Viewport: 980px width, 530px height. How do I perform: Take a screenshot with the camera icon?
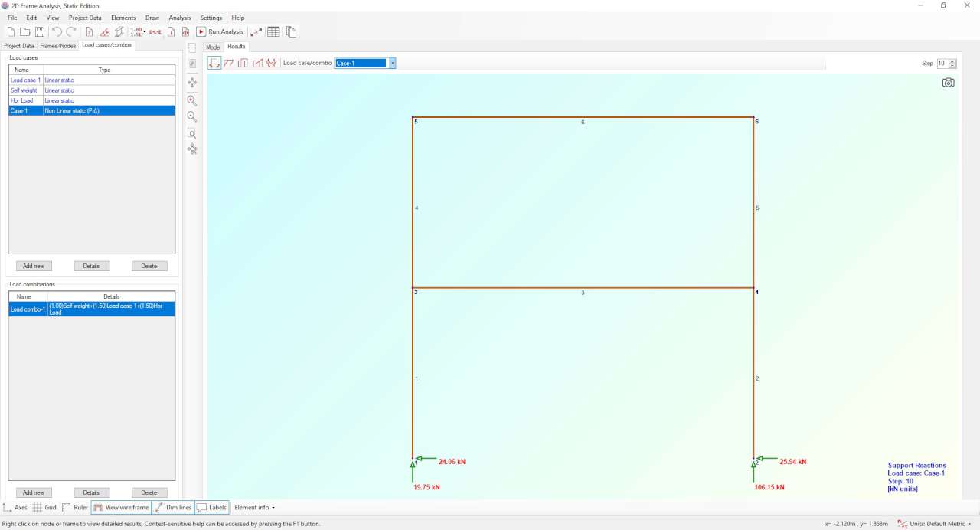(948, 83)
